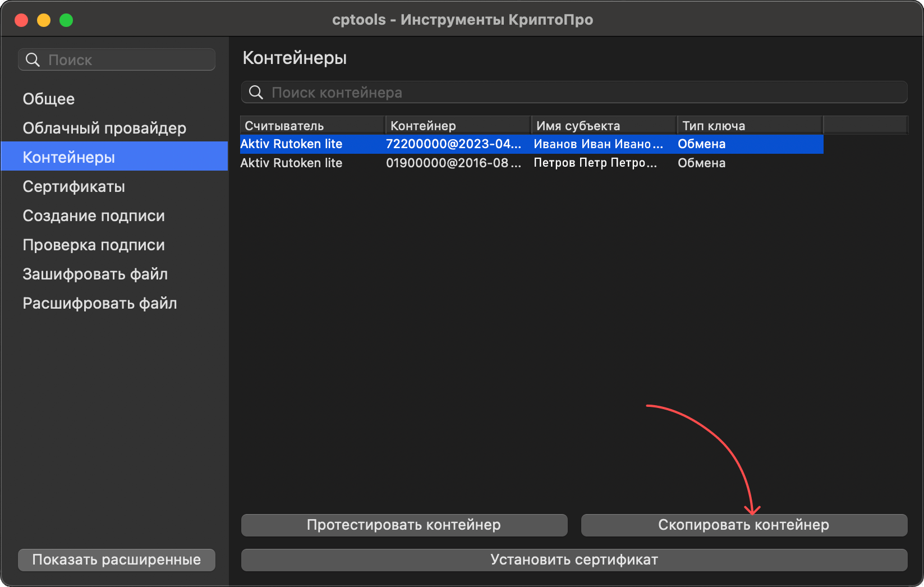
Task: Focus the sidebar Поиск field
Action: click(117, 59)
